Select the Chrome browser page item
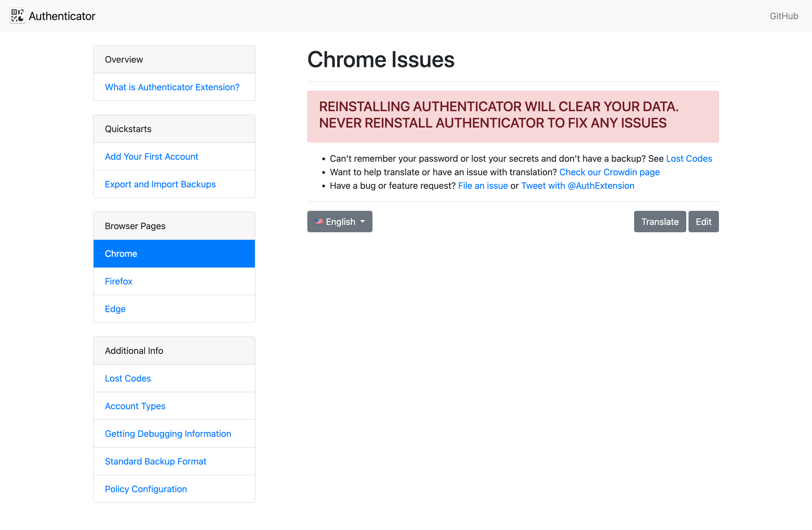812x530 pixels. (174, 254)
